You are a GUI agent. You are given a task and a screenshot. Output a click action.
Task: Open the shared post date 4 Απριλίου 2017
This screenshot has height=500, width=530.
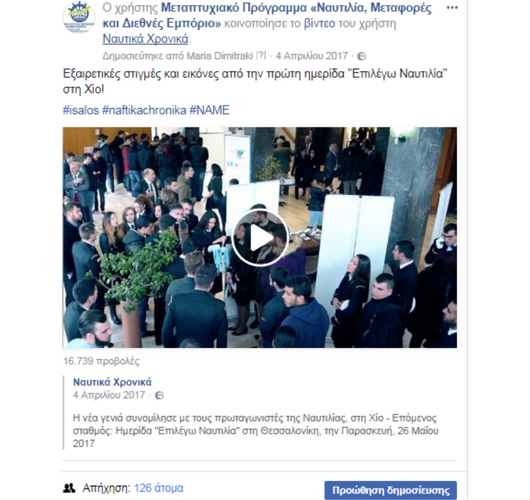point(109,395)
